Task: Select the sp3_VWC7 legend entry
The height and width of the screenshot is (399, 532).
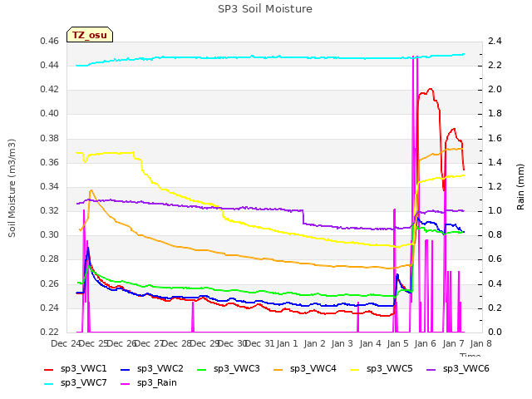Action: (76, 383)
